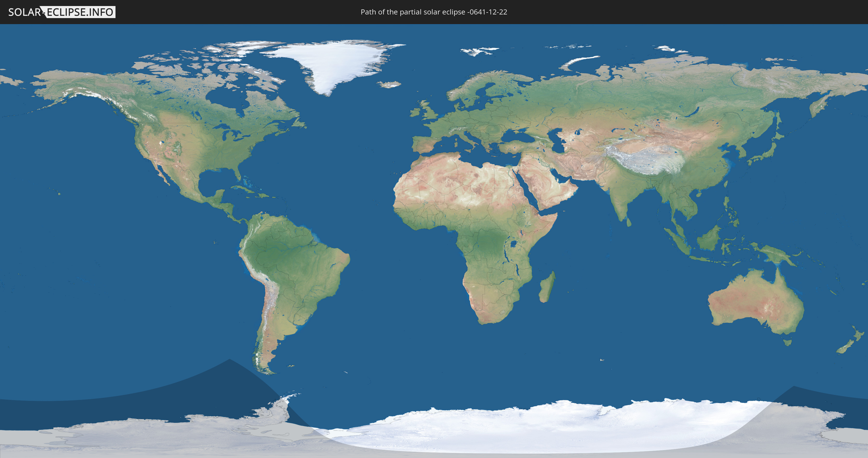868x458 pixels.
Task: Click the SOLAR-ECLIPSE.INFO logo
Action: [x=62, y=12]
